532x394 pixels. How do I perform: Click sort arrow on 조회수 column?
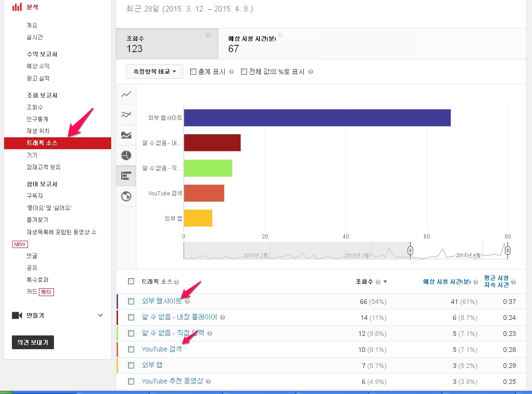(x=385, y=282)
